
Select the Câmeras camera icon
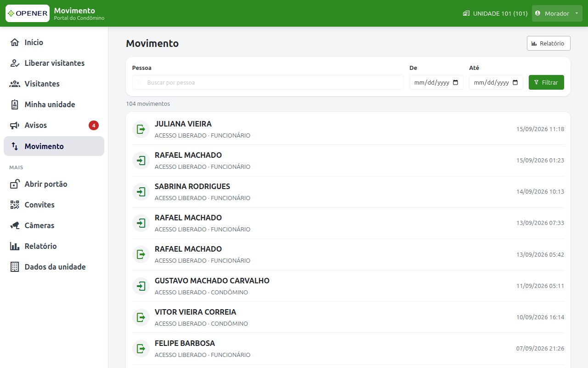(x=15, y=225)
